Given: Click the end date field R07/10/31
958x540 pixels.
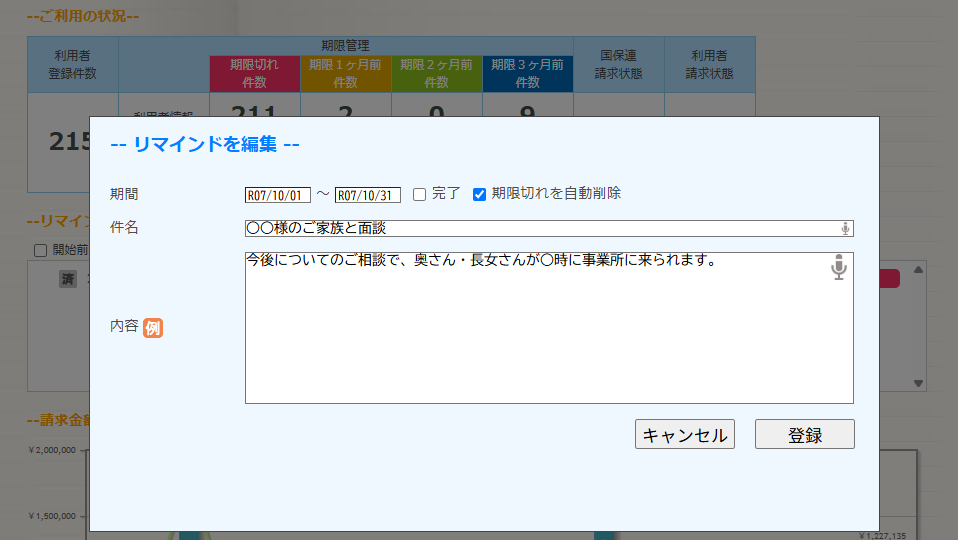Looking at the screenshot, I should (367, 195).
